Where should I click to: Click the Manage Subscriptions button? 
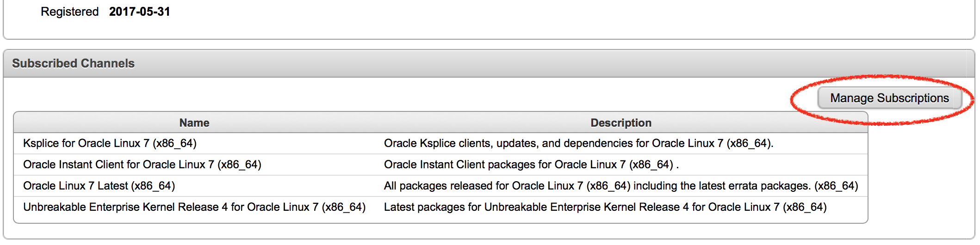coord(889,98)
